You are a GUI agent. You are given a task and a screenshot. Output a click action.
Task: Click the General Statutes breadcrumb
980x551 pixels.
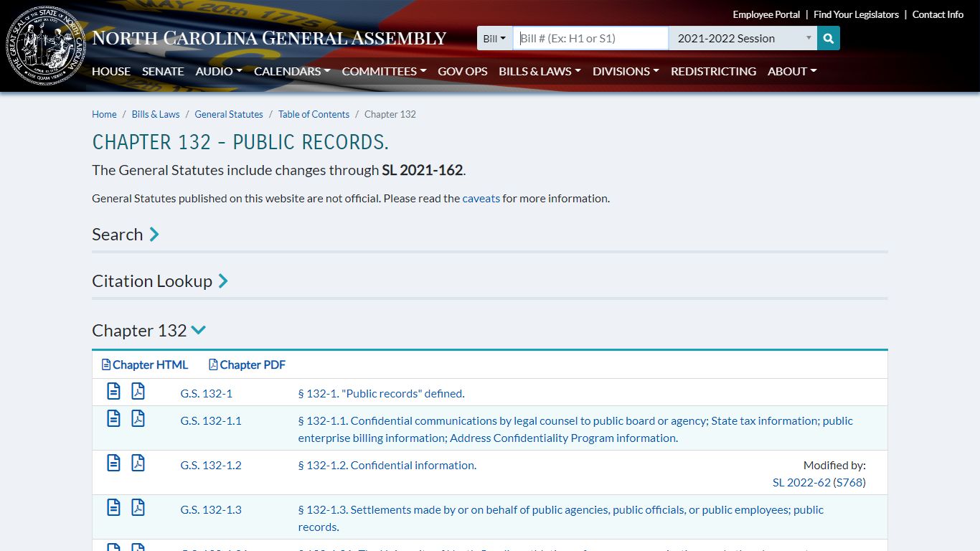229,114
